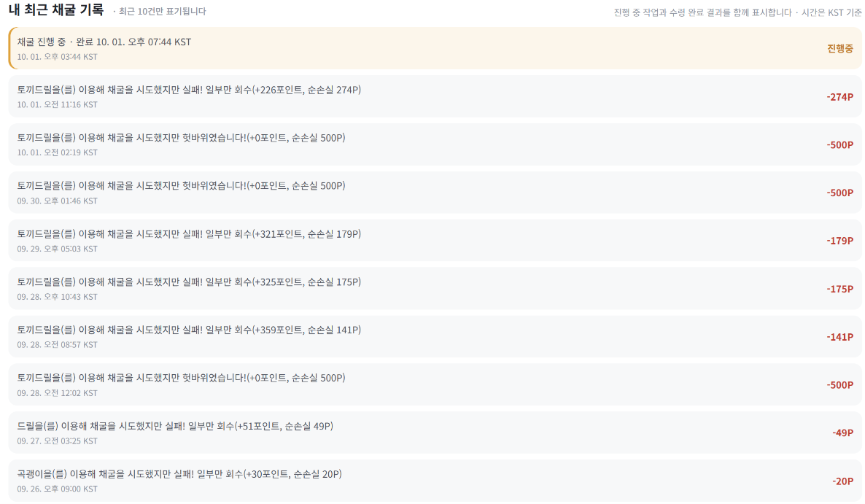Click timestamp '09. 28. 오후 10:43 KST'
The image size is (865, 504).
coord(58,297)
